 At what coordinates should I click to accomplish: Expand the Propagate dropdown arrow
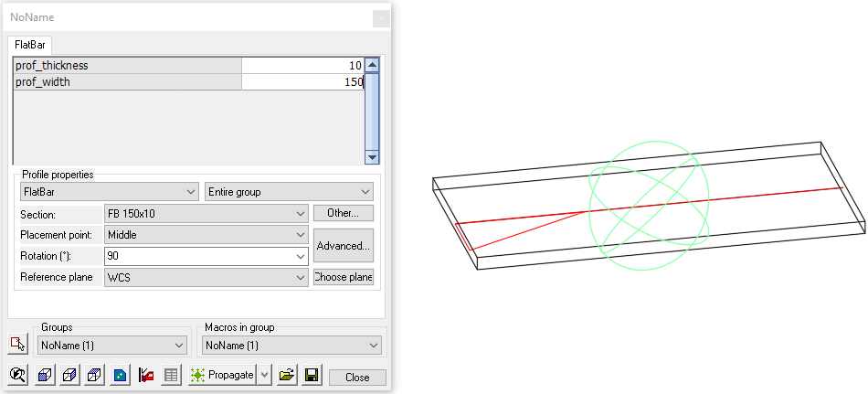click(264, 376)
